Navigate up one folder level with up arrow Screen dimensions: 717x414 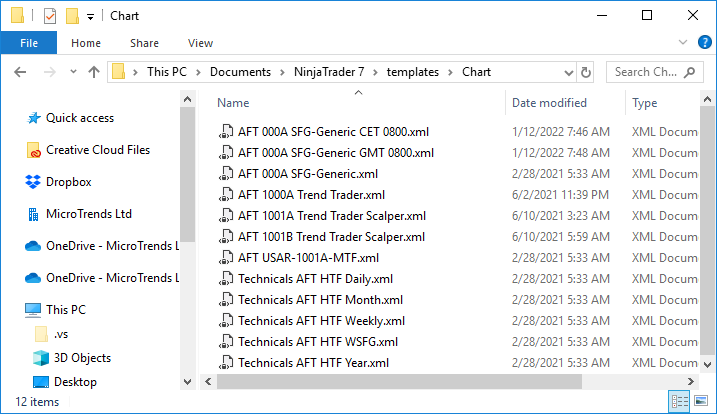click(x=94, y=72)
